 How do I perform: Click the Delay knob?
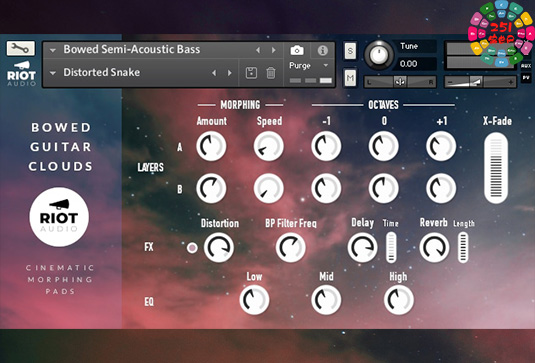pyautogui.click(x=362, y=248)
